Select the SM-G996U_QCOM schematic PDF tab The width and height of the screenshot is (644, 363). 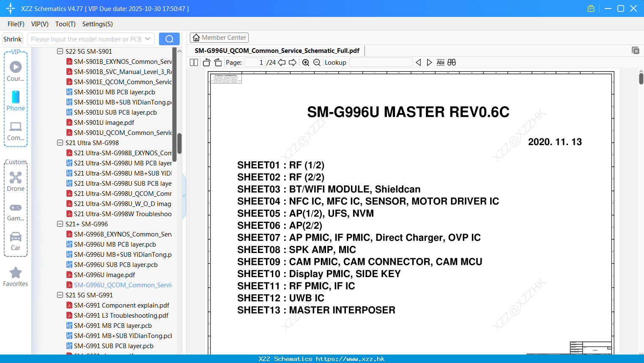tap(277, 51)
